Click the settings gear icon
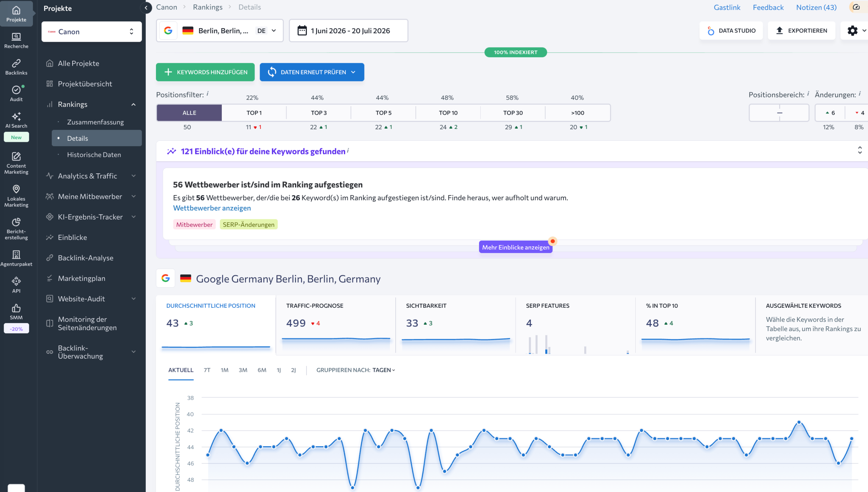868x492 pixels. coord(852,31)
